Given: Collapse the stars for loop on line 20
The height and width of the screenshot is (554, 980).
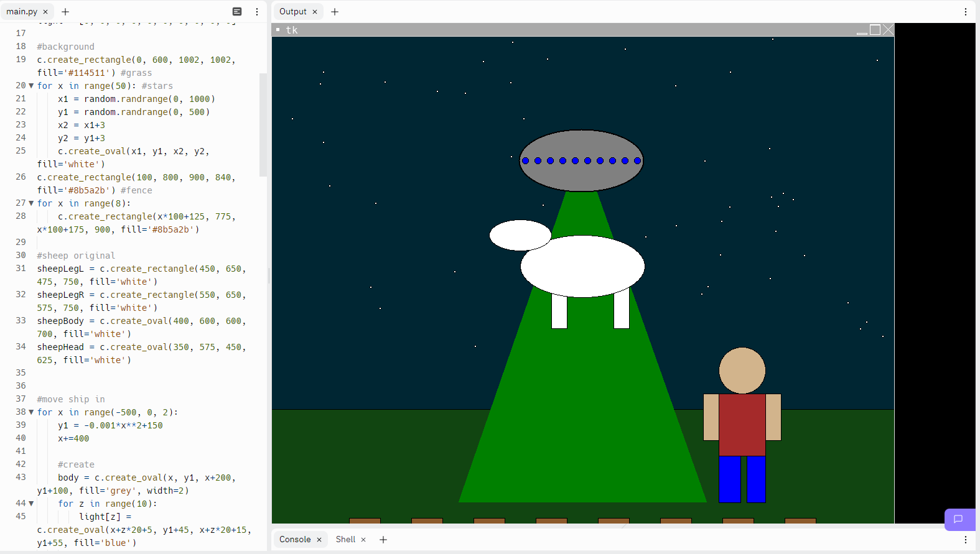Looking at the screenshot, I should (x=31, y=86).
